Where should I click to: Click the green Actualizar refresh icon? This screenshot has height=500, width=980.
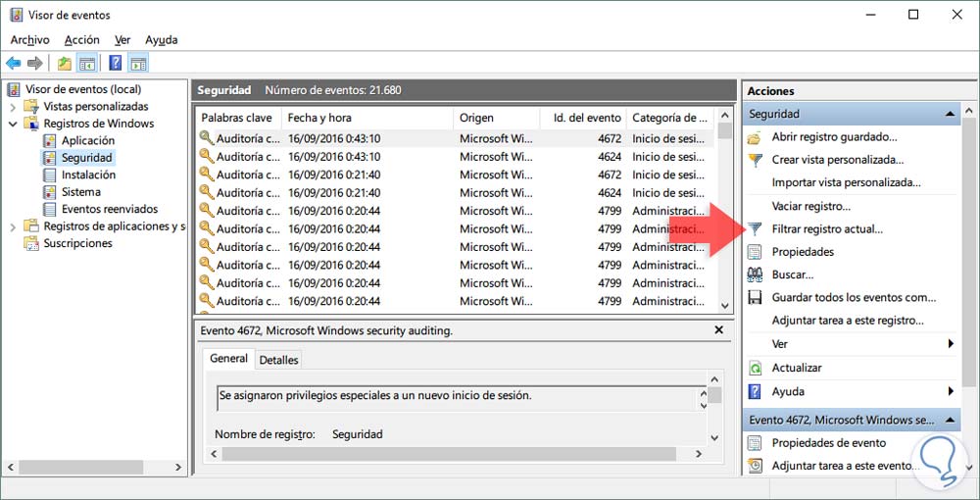coord(755,368)
